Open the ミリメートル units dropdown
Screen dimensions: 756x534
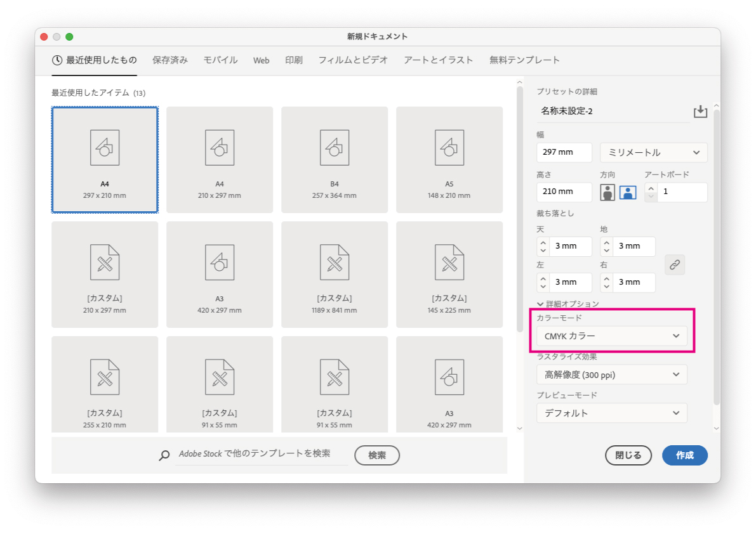coord(653,153)
